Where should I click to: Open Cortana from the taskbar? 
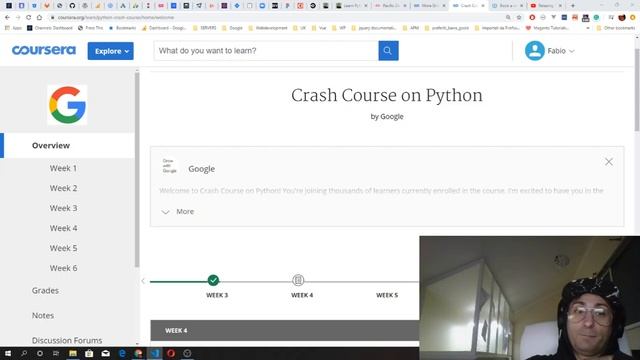click(40, 353)
